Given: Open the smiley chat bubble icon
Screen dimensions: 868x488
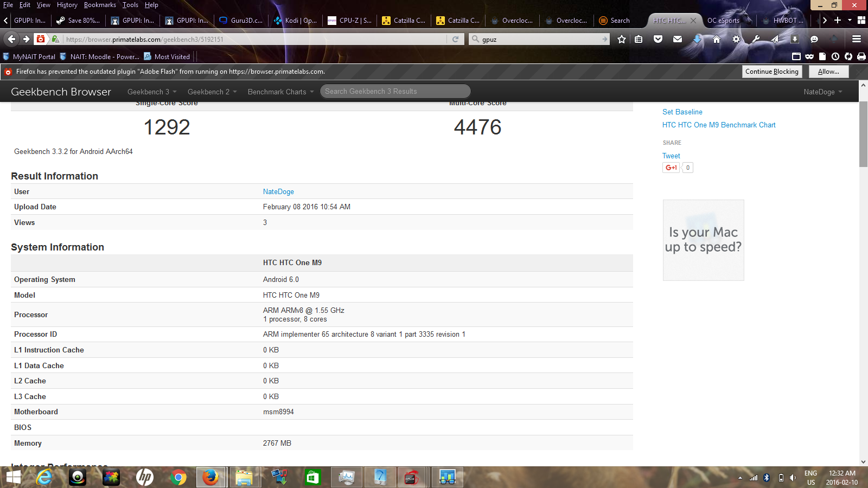Looking at the screenshot, I should pyautogui.click(x=814, y=39).
